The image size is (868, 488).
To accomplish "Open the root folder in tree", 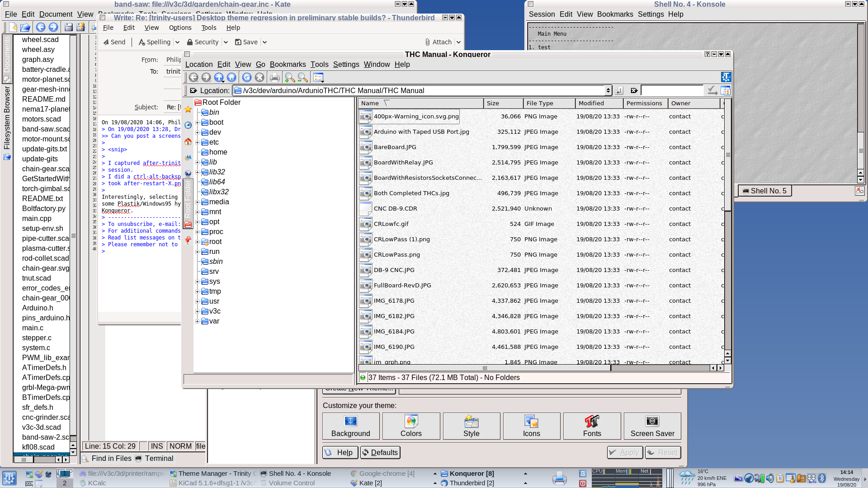I will click(x=215, y=242).
